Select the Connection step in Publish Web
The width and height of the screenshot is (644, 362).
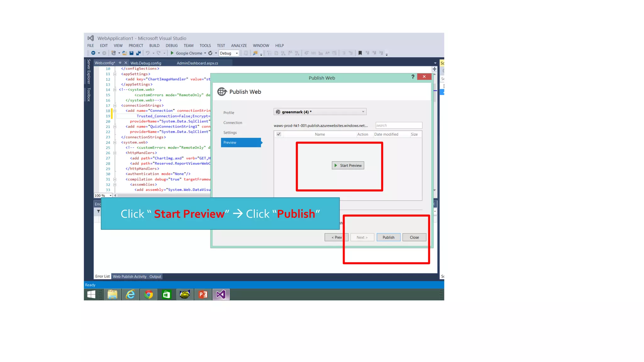(x=233, y=123)
